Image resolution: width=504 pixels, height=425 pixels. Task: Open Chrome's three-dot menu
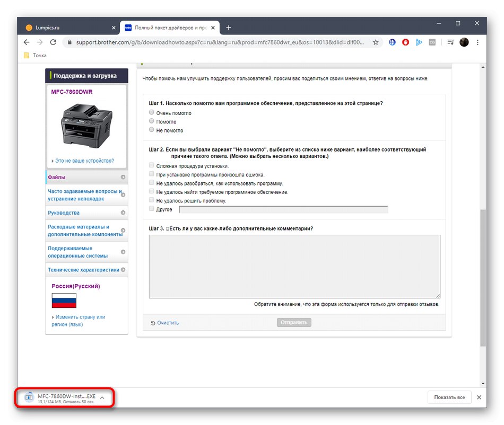477,41
